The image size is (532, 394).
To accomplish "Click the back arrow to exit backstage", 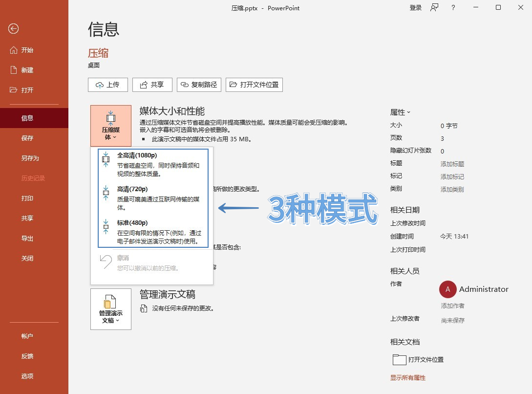I will pos(13,29).
